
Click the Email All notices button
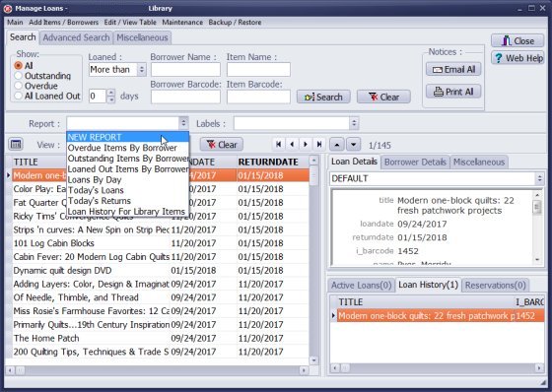point(453,69)
